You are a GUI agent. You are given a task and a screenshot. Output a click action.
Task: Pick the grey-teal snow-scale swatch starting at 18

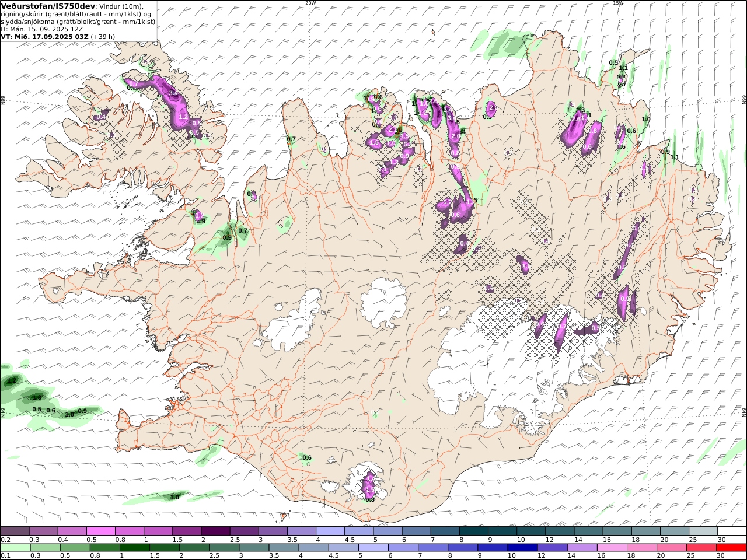[x=645, y=531]
